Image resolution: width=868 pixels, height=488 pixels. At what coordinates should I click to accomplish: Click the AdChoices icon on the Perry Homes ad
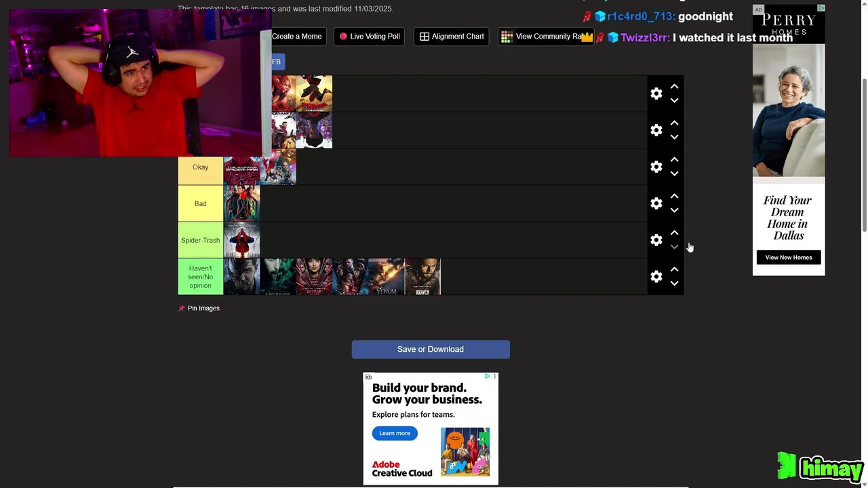tap(821, 8)
